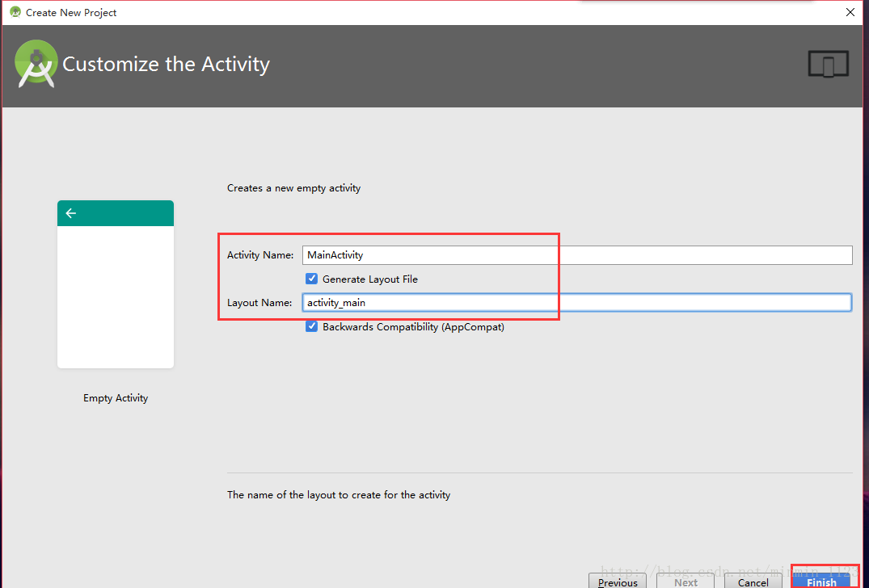Go back with the Previous button
869x588 pixels.
click(618, 581)
